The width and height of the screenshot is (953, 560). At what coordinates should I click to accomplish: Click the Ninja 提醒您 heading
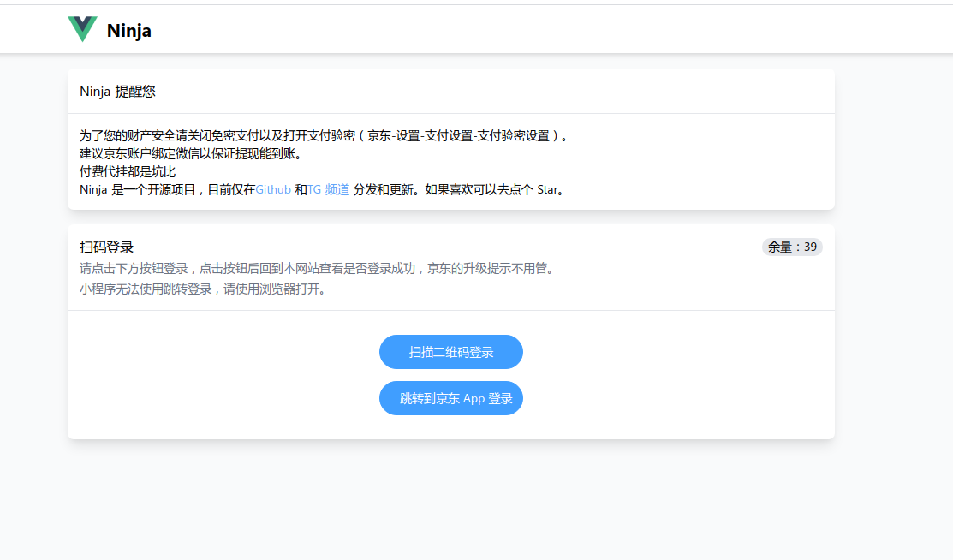click(117, 92)
